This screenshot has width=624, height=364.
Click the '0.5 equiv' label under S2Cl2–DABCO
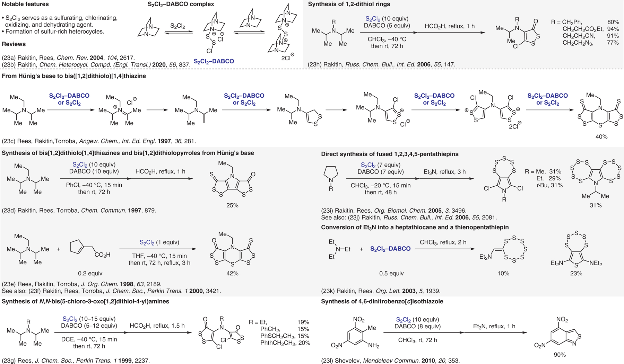pyautogui.click(x=391, y=273)
